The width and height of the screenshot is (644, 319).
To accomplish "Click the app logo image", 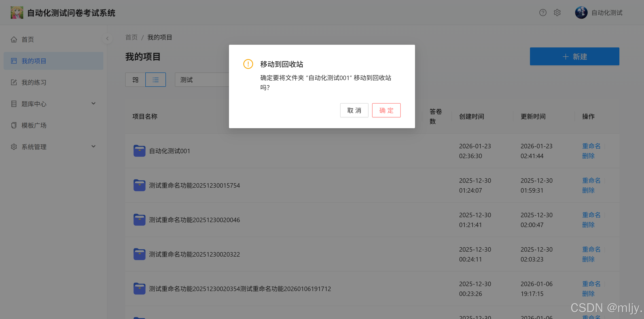I will click(x=17, y=13).
